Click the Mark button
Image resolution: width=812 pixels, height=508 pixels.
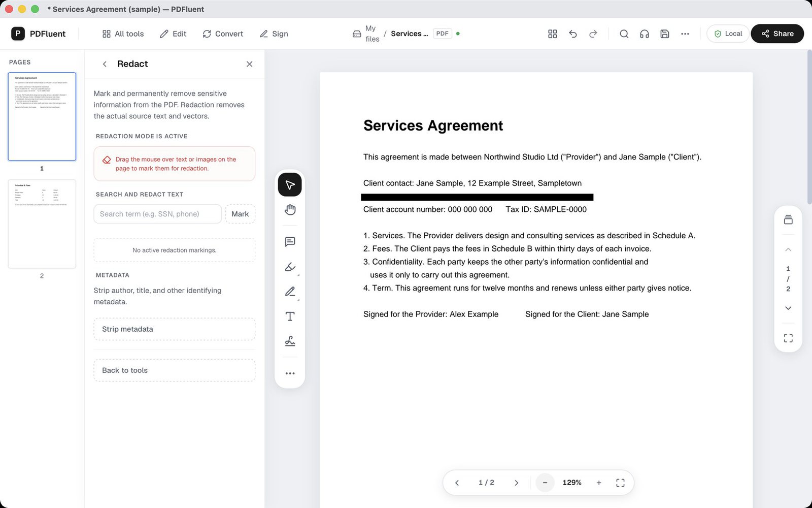[x=240, y=214]
